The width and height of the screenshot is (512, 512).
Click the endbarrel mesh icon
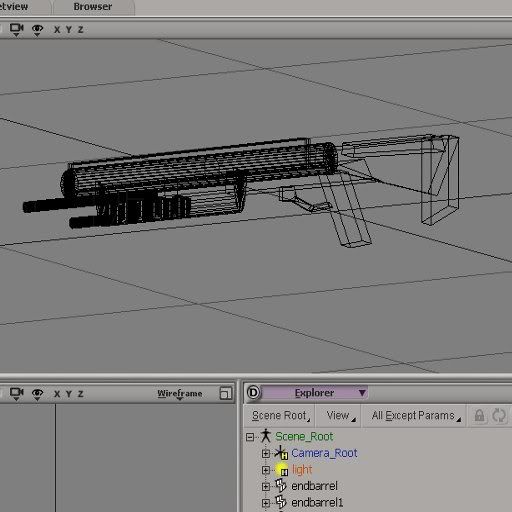point(281,486)
